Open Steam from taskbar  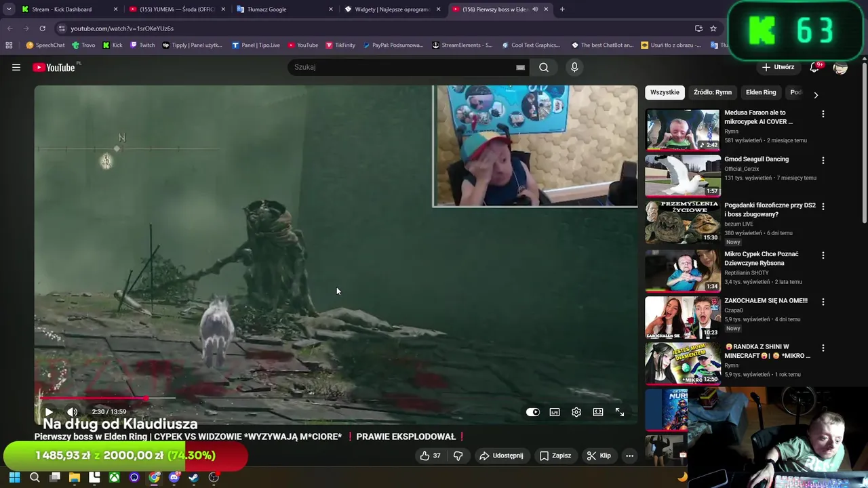(x=194, y=477)
